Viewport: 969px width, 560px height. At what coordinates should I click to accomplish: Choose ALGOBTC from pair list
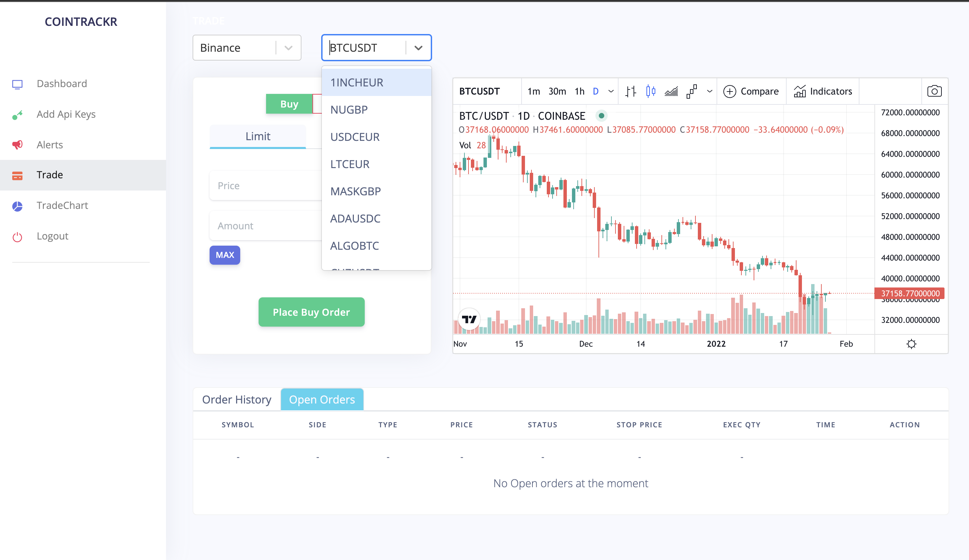coord(376,246)
